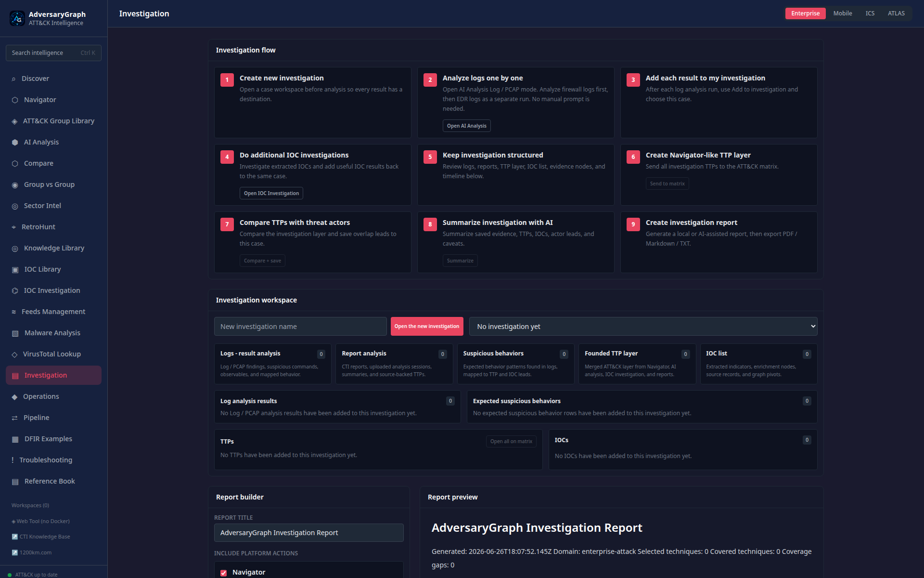
Task: Click the Log analysis results panel
Action: [x=337, y=407]
